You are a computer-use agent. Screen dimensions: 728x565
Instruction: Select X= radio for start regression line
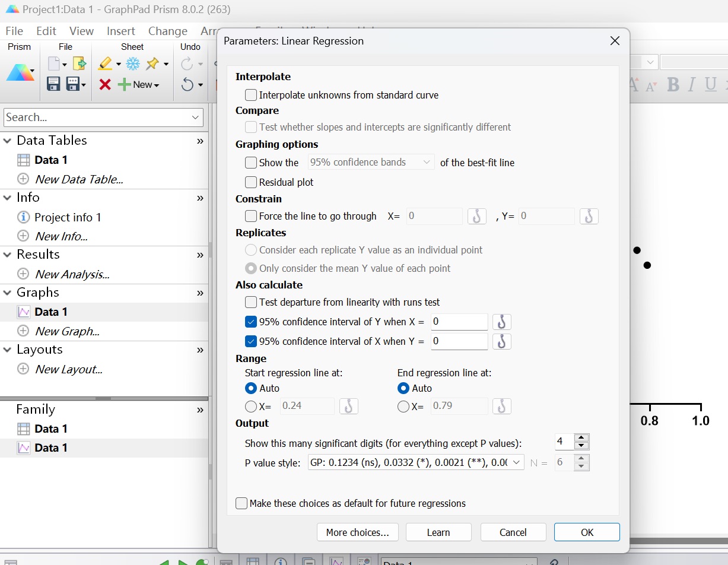[x=251, y=407]
